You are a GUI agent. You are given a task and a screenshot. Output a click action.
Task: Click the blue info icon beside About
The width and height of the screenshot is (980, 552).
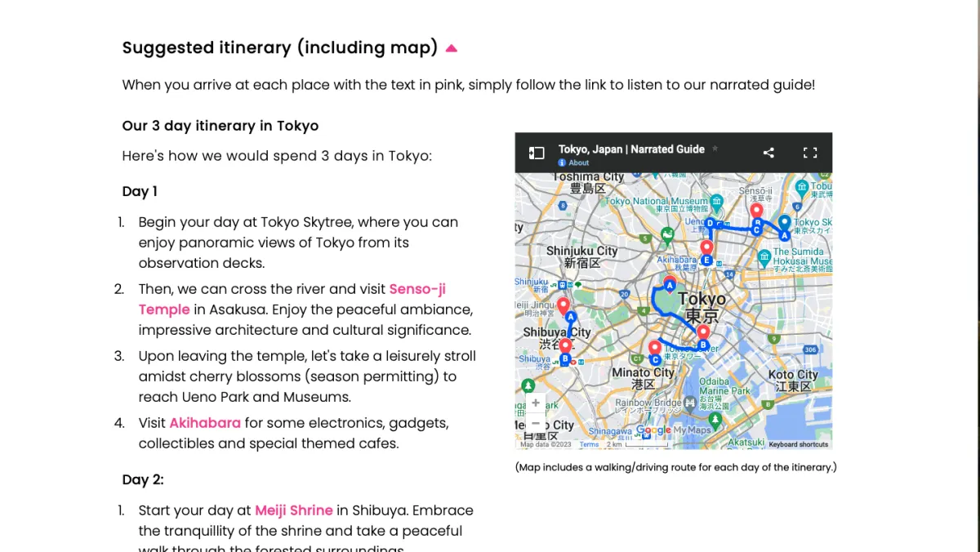click(x=562, y=162)
